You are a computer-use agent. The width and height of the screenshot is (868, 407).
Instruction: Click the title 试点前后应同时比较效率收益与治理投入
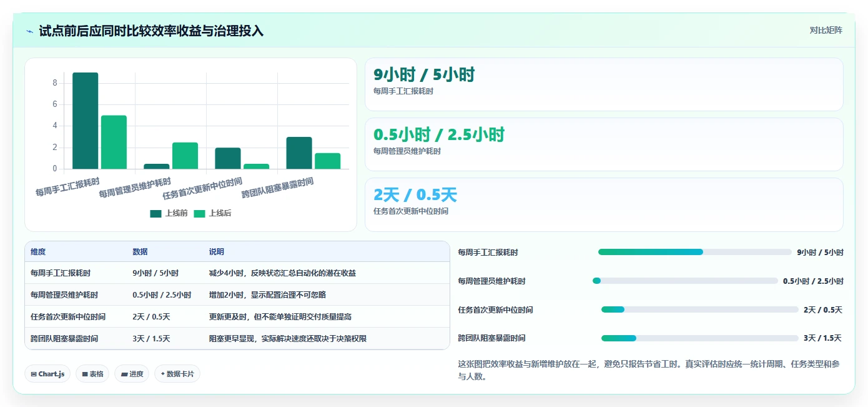pyautogui.click(x=151, y=31)
